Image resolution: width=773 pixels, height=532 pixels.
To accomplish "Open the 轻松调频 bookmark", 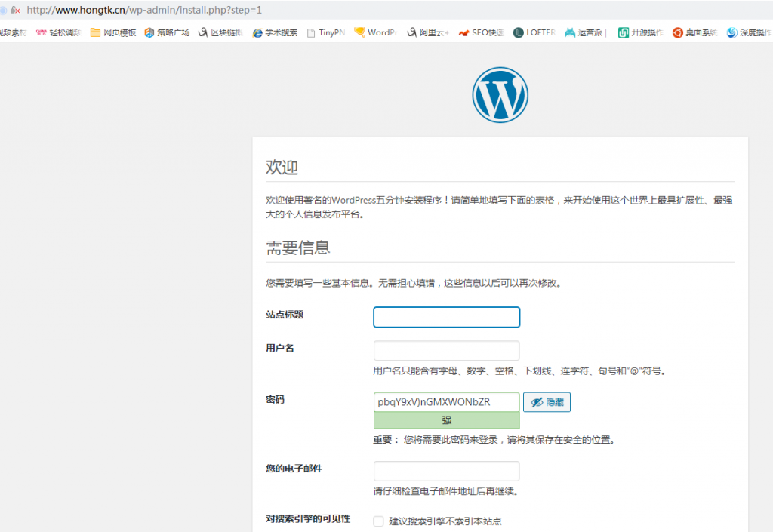I will (57, 32).
